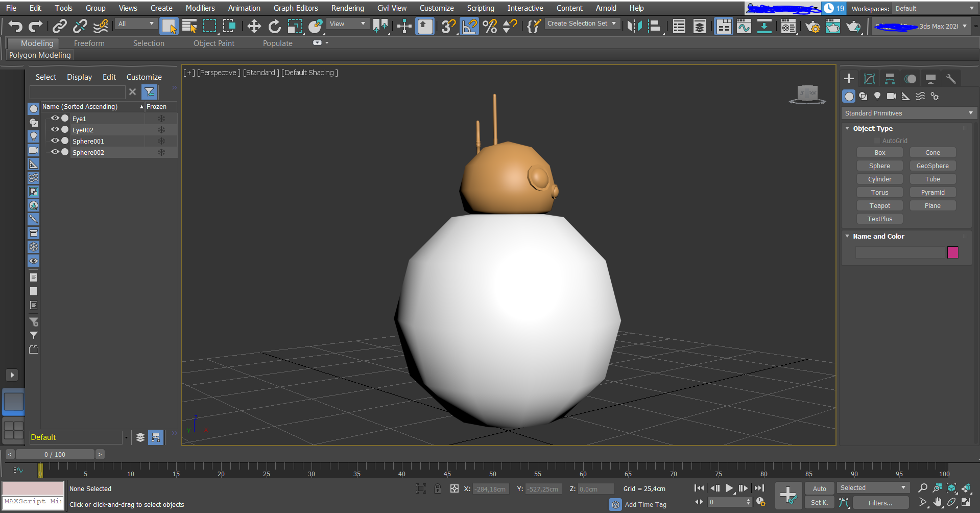Toggle the 3D Snaps tool

pyautogui.click(x=448, y=26)
